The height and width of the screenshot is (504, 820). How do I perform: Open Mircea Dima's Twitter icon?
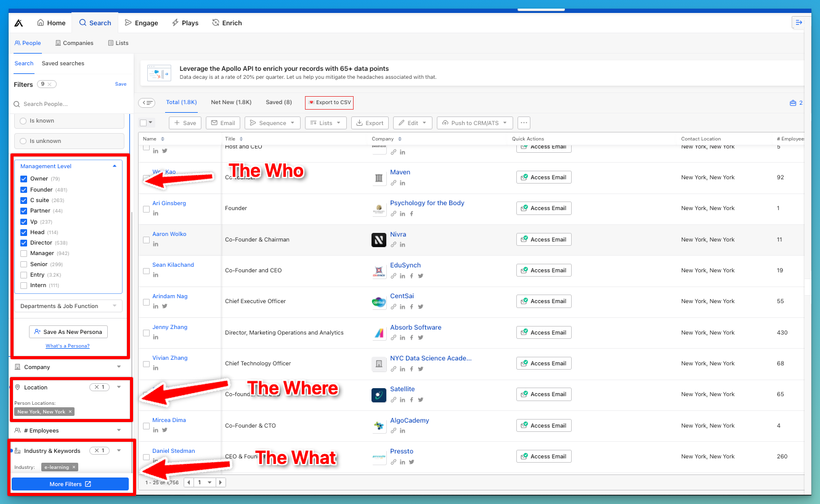coord(164,430)
